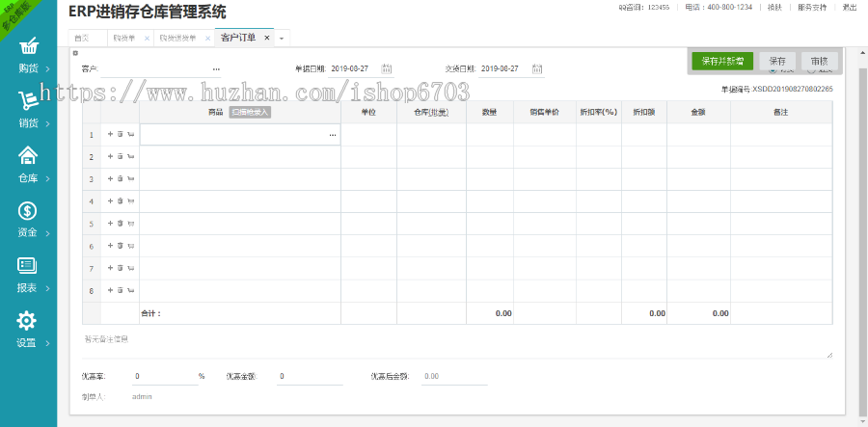Open the 购货 purchasing basket icon
The image size is (868, 427).
28,48
